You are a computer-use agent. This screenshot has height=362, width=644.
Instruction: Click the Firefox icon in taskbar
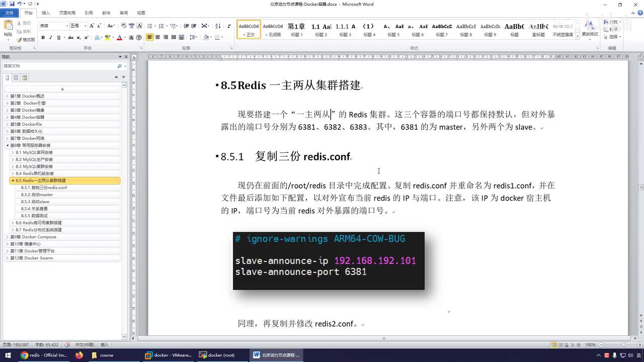(x=79, y=355)
